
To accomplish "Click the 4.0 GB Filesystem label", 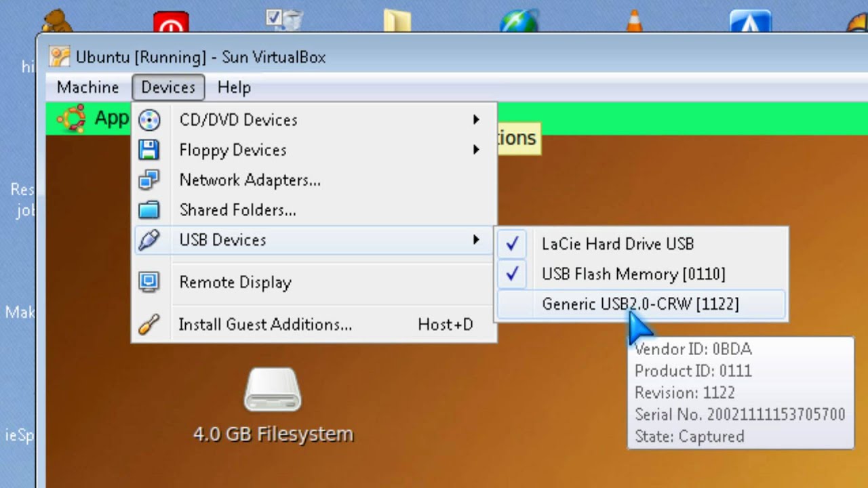I will click(273, 434).
